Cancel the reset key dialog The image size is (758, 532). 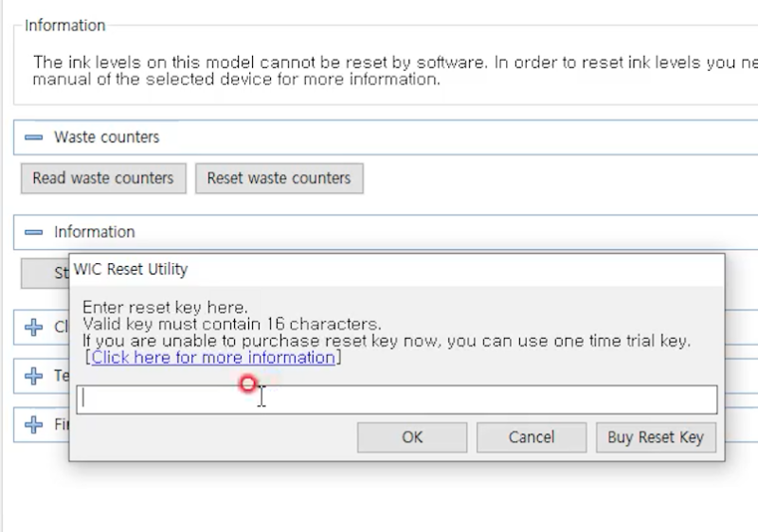coord(531,437)
